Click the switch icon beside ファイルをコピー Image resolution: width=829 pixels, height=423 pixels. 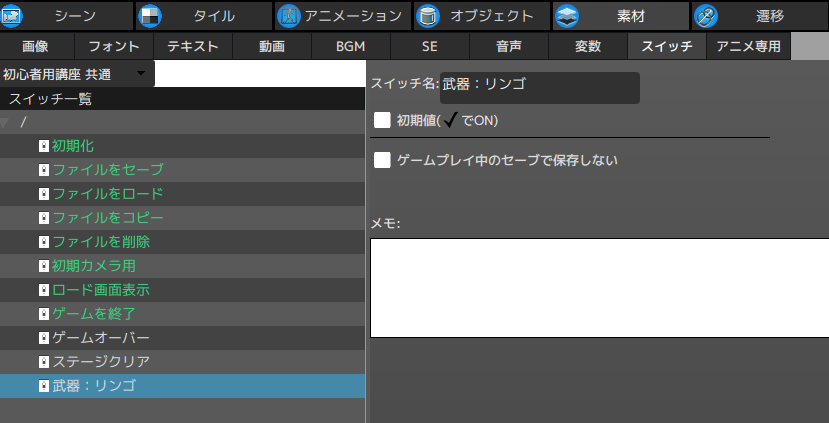tap(44, 218)
